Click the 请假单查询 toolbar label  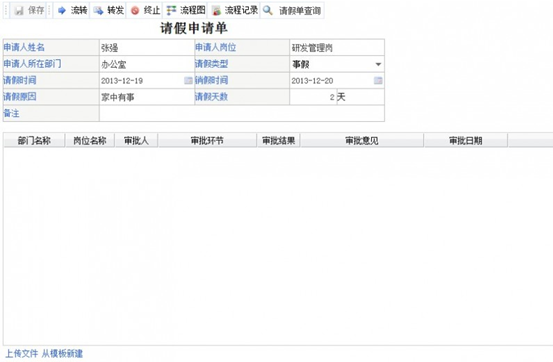click(x=300, y=11)
